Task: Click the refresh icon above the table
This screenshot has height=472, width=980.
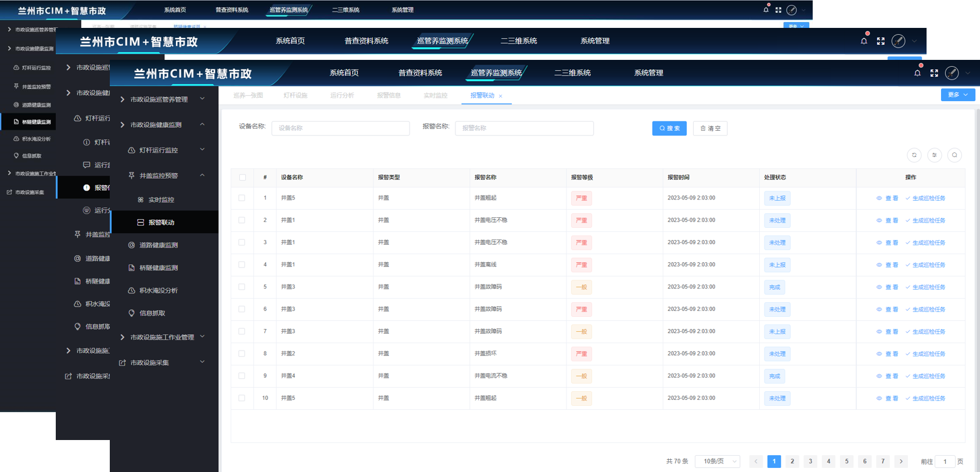Action: [x=914, y=155]
